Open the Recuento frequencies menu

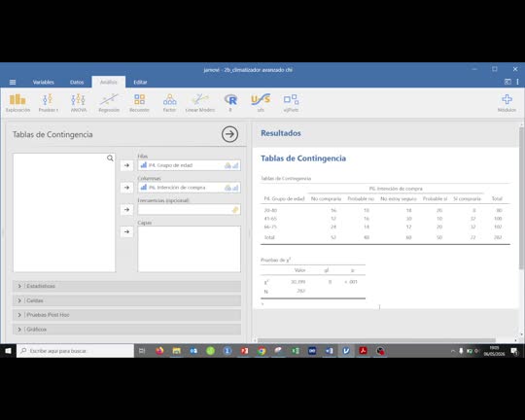139,103
